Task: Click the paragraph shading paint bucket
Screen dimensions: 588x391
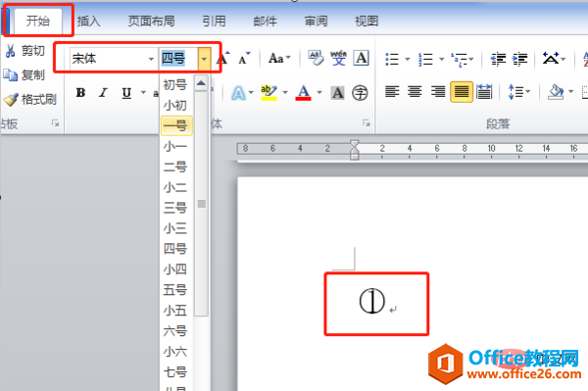Action: (556, 92)
